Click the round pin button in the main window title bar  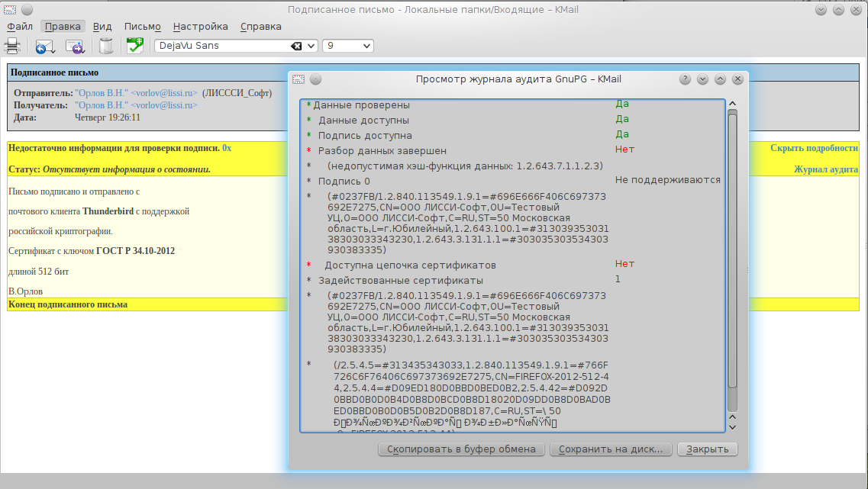click(x=27, y=10)
